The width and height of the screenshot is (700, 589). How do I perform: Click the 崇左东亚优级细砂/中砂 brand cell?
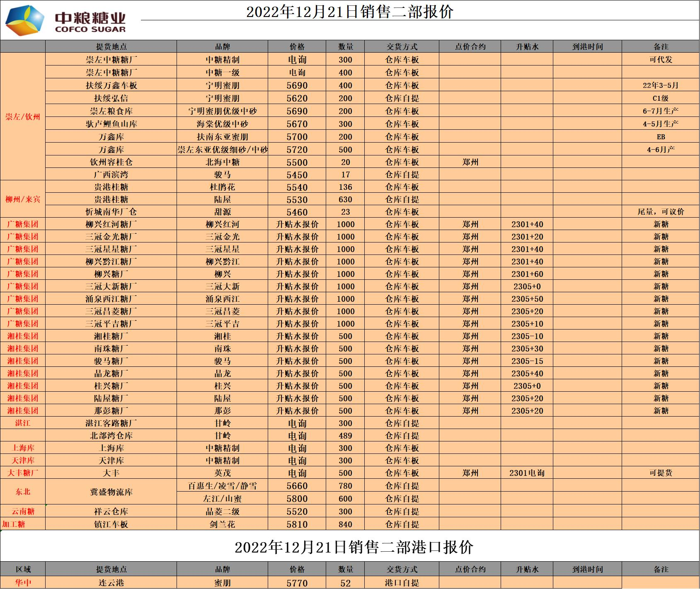tap(222, 150)
